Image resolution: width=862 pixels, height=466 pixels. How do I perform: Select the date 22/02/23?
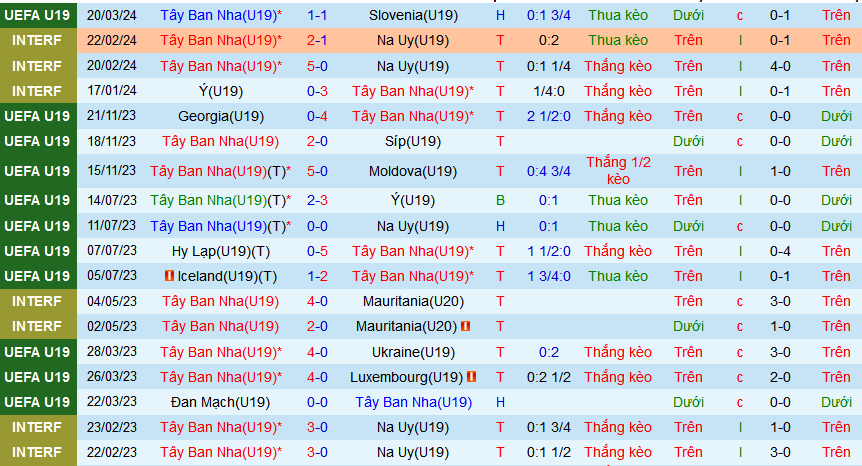point(112,452)
